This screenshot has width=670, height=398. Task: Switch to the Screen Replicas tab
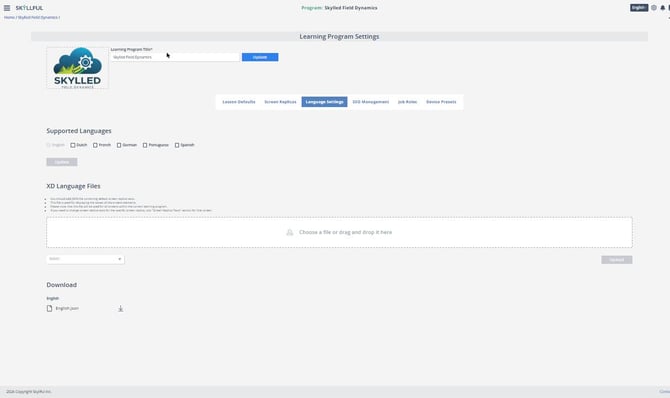[280, 102]
